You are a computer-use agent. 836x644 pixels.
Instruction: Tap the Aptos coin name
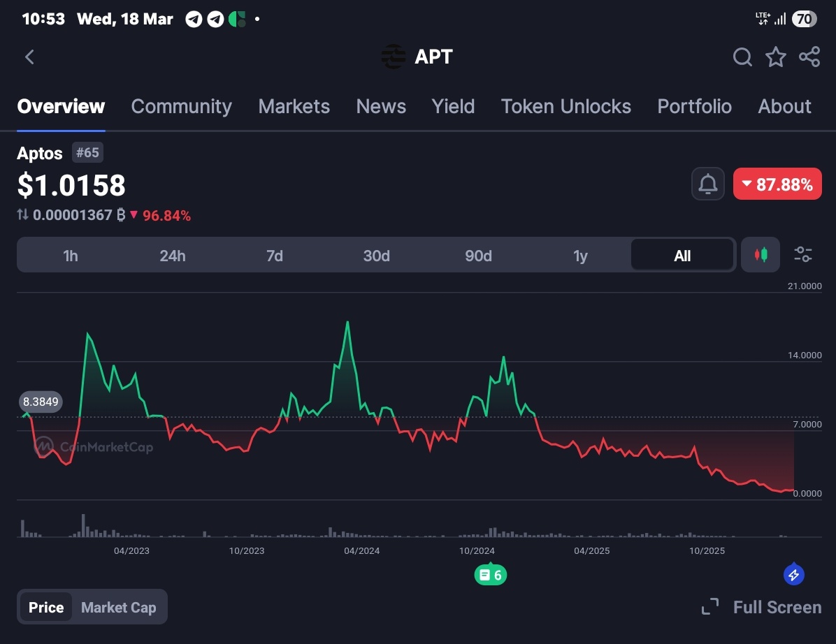pos(39,154)
